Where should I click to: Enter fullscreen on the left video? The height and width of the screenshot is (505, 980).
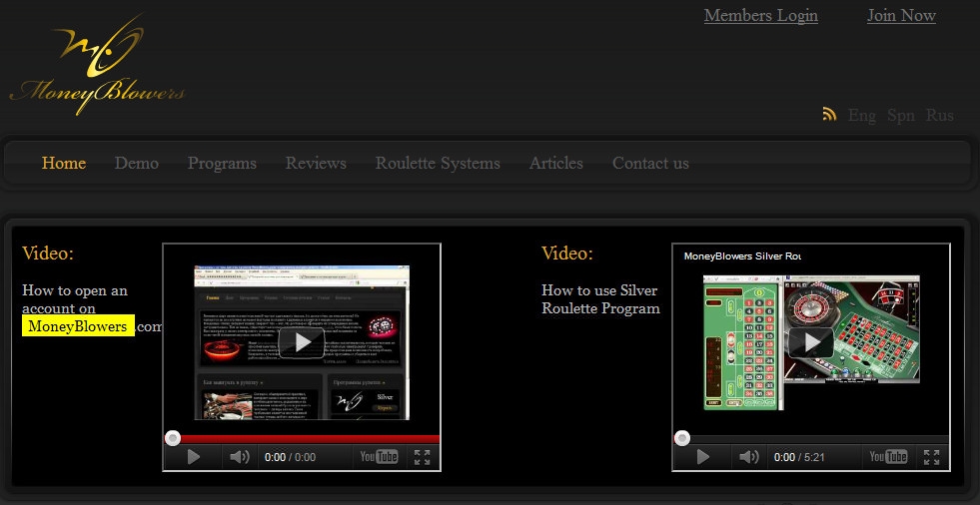423,457
